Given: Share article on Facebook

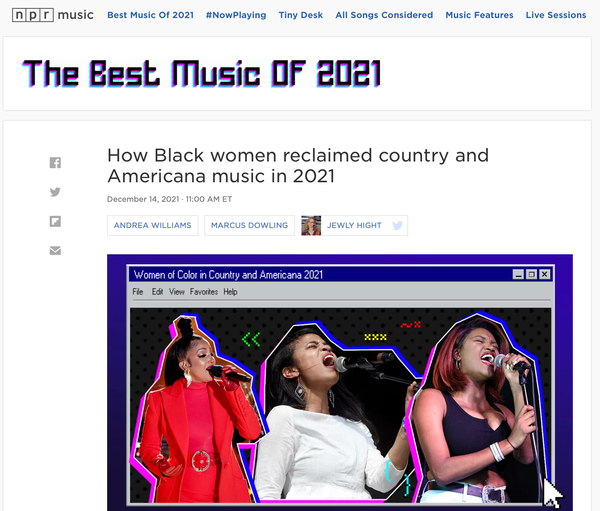Looking at the screenshot, I should click(55, 163).
